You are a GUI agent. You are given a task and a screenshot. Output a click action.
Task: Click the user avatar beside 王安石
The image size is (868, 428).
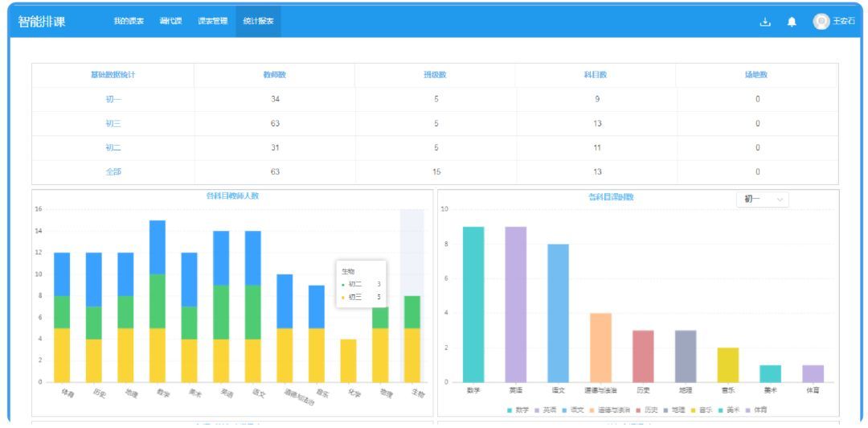[x=821, y=22]
